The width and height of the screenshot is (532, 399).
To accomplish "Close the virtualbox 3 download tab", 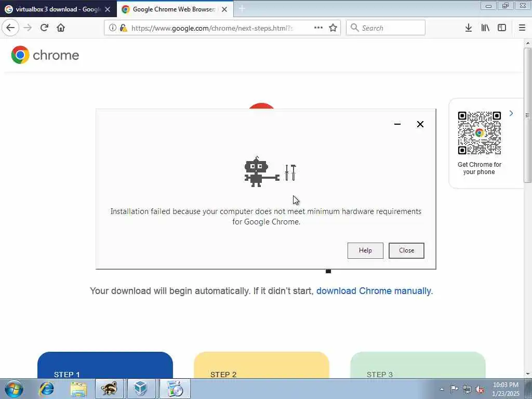I will (x=108, y=9).
